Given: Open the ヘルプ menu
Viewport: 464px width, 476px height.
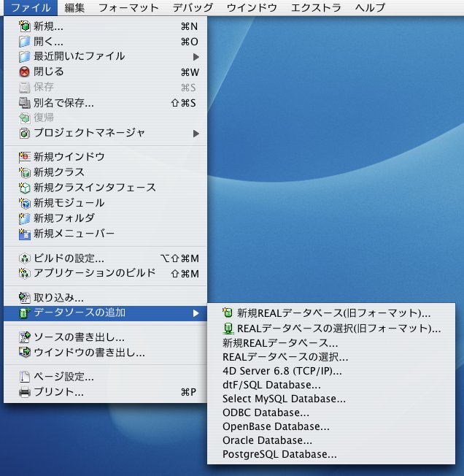Looking at the screenshot, I should [x=371, y=7].
